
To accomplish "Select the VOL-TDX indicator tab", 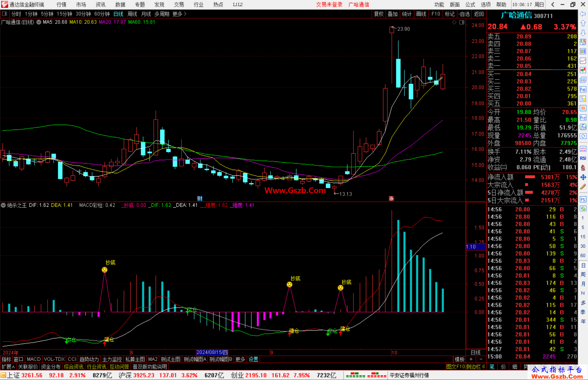I will pos(54,359).
